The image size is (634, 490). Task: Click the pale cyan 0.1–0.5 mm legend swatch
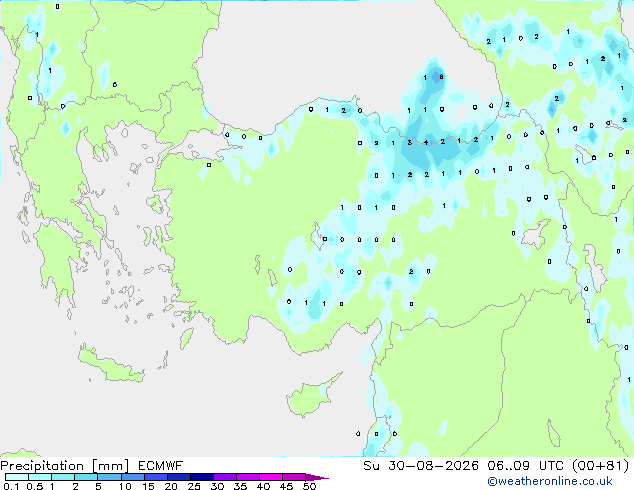pos(17,477)
